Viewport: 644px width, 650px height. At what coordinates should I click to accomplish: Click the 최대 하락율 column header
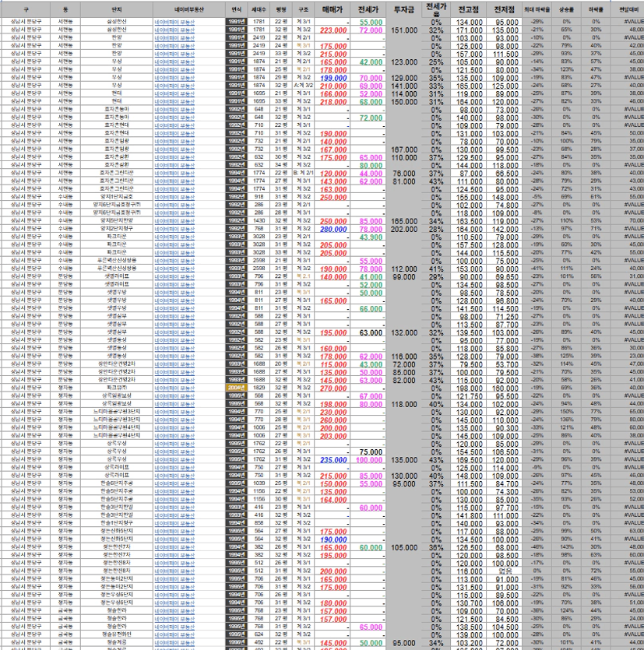click(x=537, y=9)
